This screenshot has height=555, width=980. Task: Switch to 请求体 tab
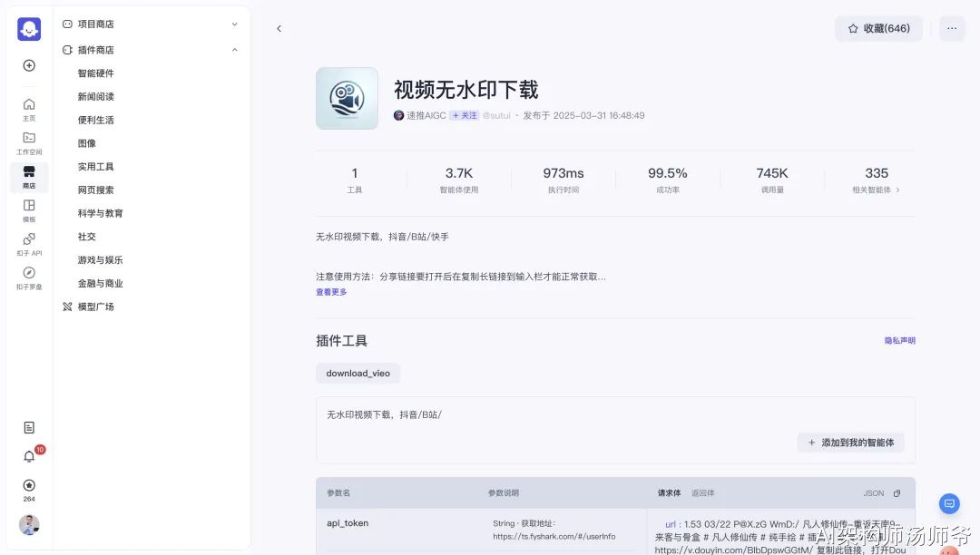[669, 493]
